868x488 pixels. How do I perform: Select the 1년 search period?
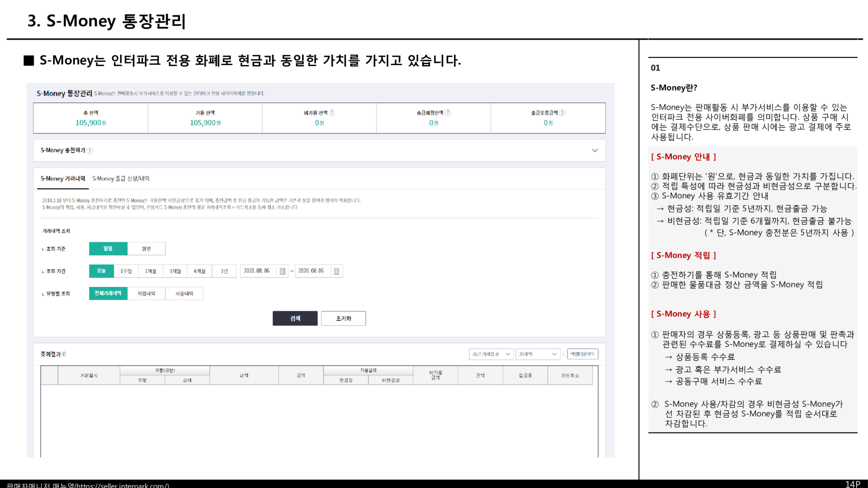point(224,271)
